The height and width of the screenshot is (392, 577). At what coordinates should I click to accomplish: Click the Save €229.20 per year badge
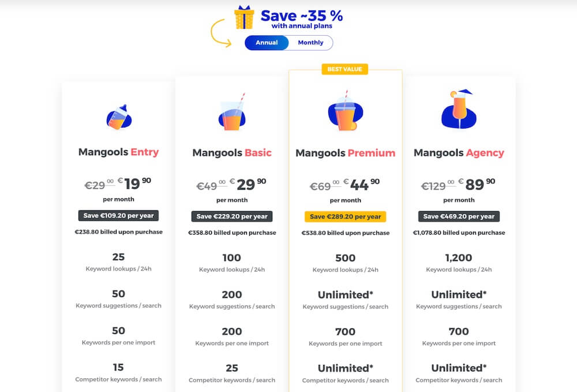(x=232, y=216)
